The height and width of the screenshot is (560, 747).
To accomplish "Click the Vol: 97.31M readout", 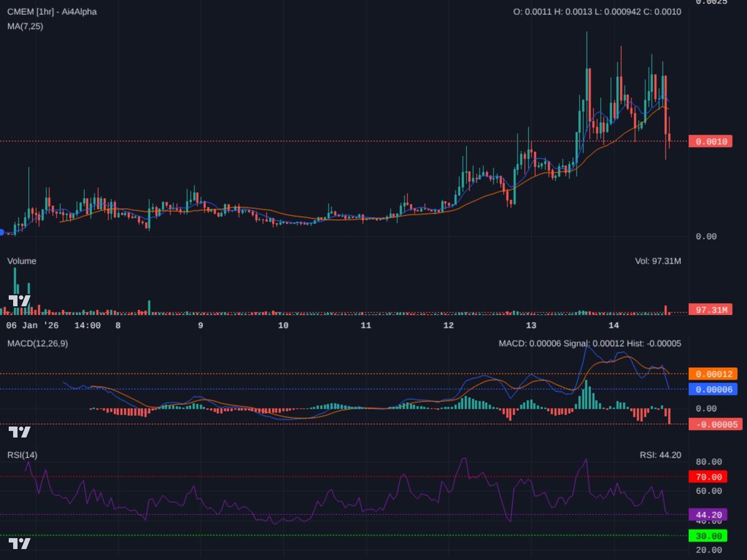I will 658,261.
